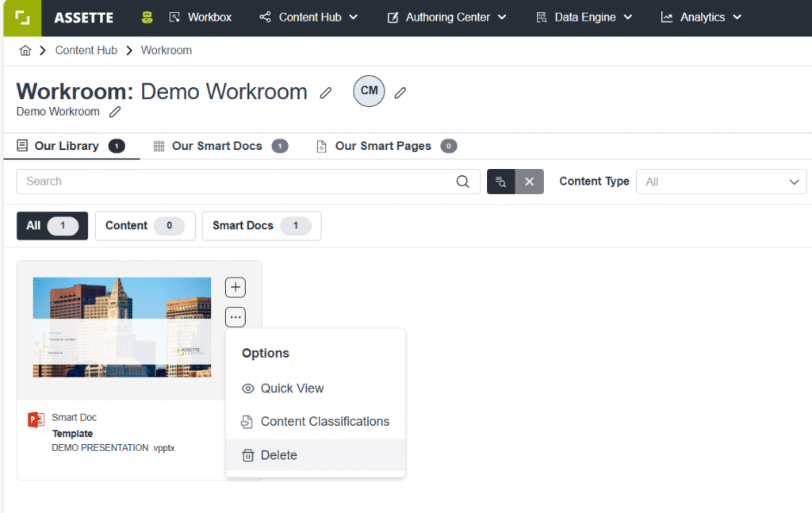Expand the Analytics menu

pos(701,17)
